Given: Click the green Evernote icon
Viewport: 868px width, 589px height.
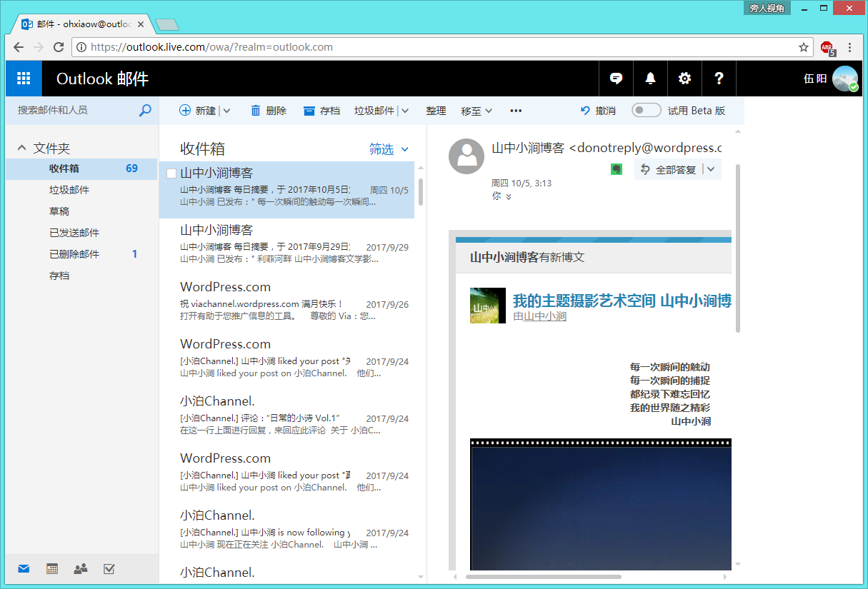Looking at the screenshot, I should point(616,169).
